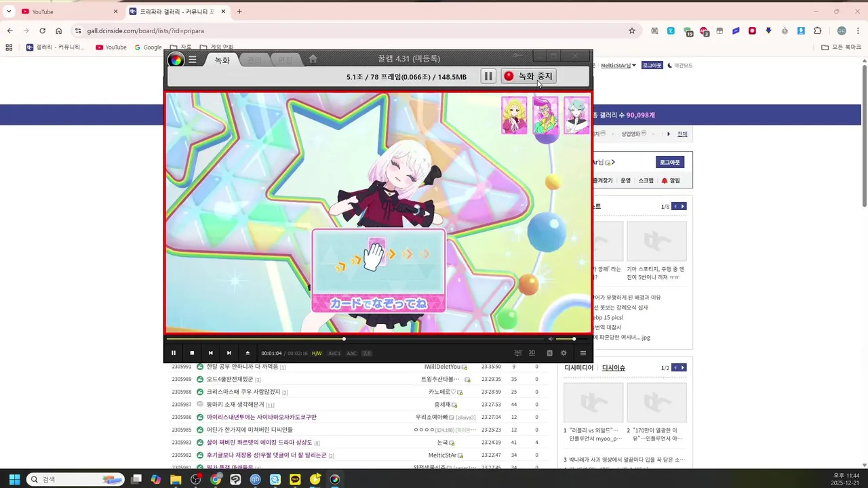Viewport: 868px width, 488px height.
Task: Open a new Chrome tab
Action: (x=239, y=12)
